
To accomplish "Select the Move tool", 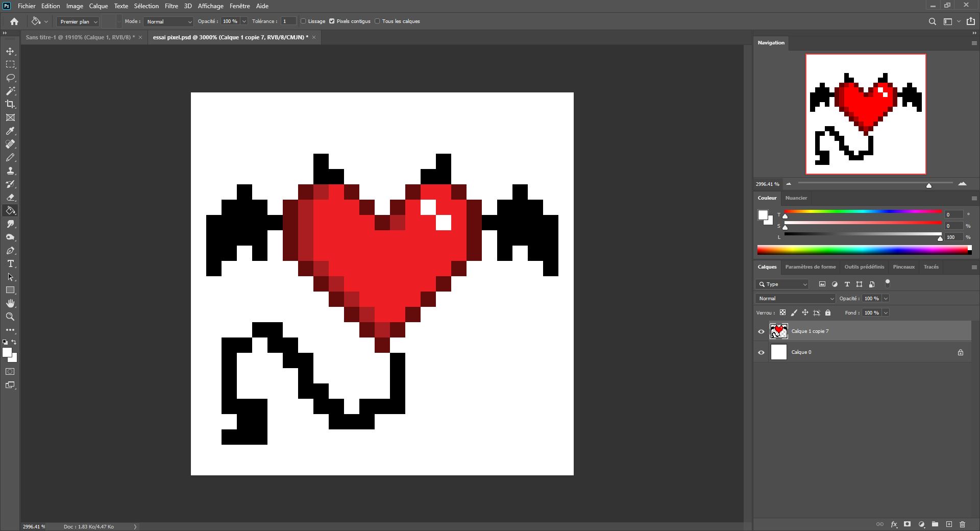I will [x=10, y=52].
